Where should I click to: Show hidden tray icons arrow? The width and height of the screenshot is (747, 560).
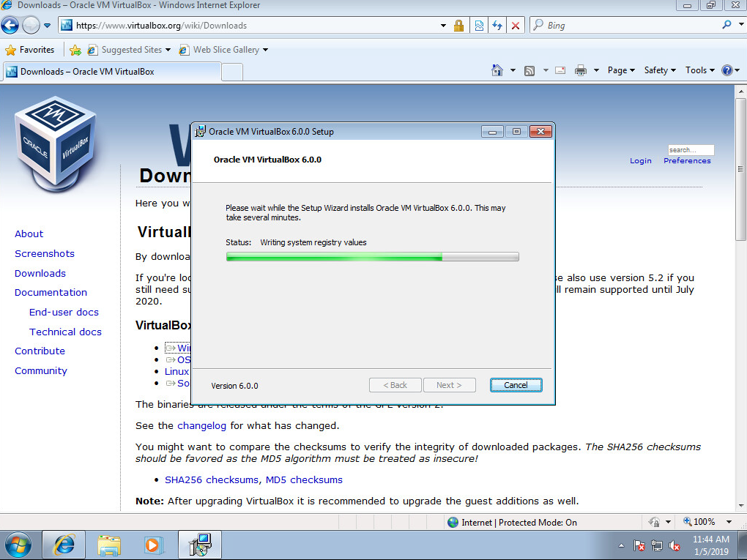621,545
